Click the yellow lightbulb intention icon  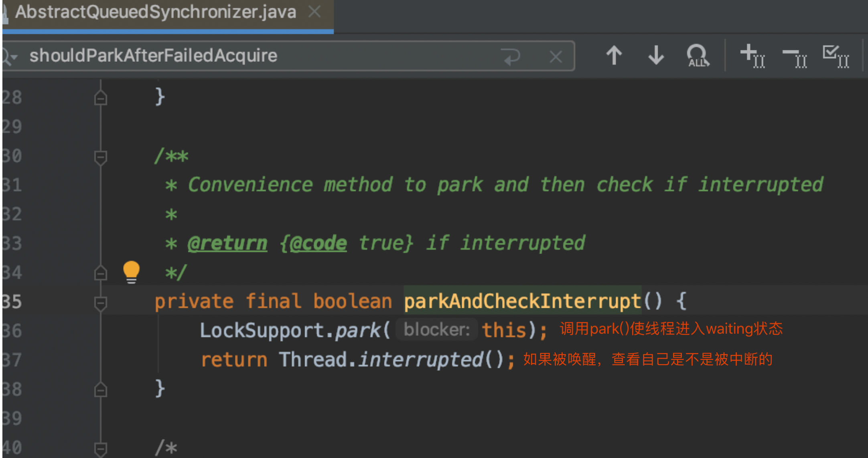pyautogui.click(x=131, y=271)
